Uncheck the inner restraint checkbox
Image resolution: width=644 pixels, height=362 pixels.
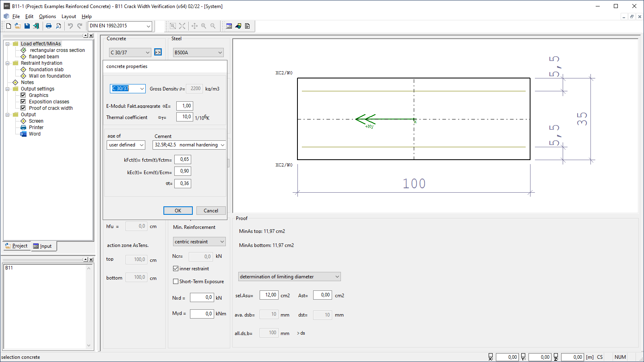point(175,268)
